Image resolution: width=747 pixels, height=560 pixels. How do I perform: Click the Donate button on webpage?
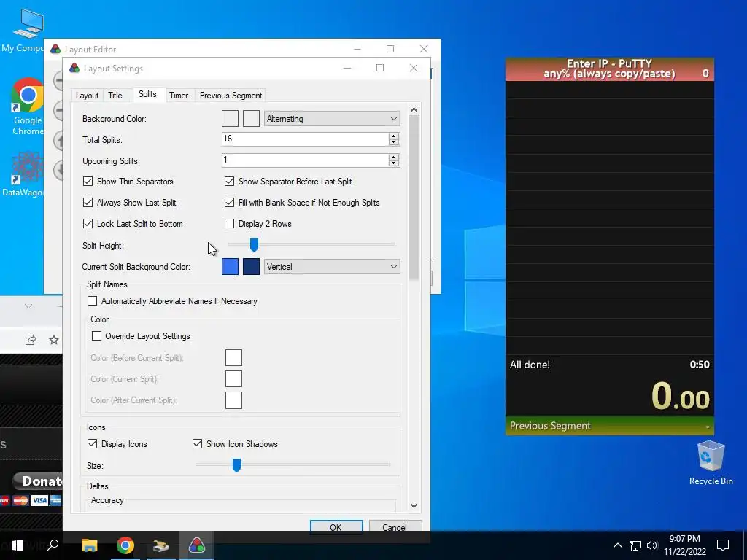pos(37,481)
